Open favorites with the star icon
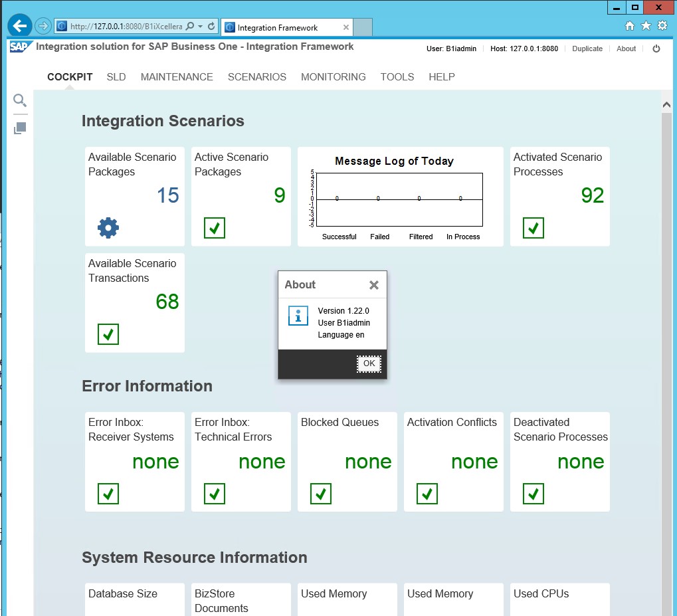 pos(645,25)
